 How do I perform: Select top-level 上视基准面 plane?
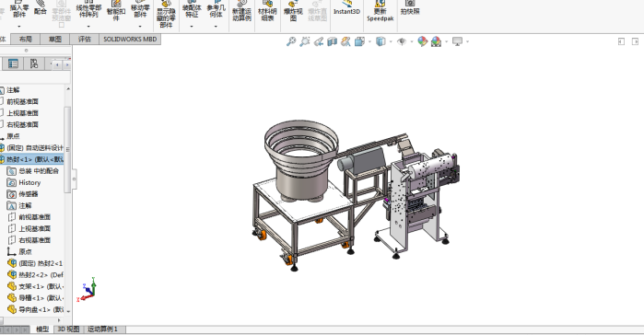point(22,113)
